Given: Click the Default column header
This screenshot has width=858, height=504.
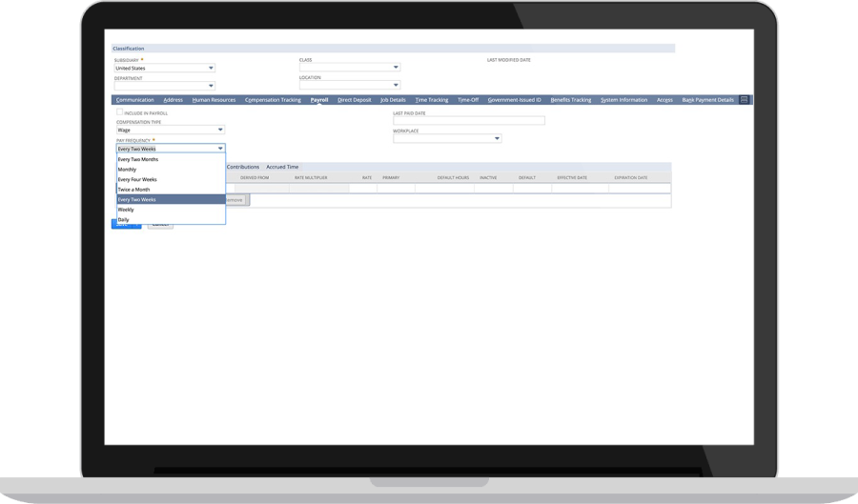Looking at the screenshot, I should point(527,177).
